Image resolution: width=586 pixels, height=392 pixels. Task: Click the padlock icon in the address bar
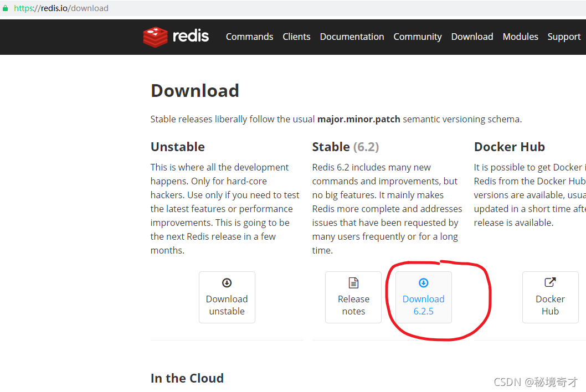point(6,8)
